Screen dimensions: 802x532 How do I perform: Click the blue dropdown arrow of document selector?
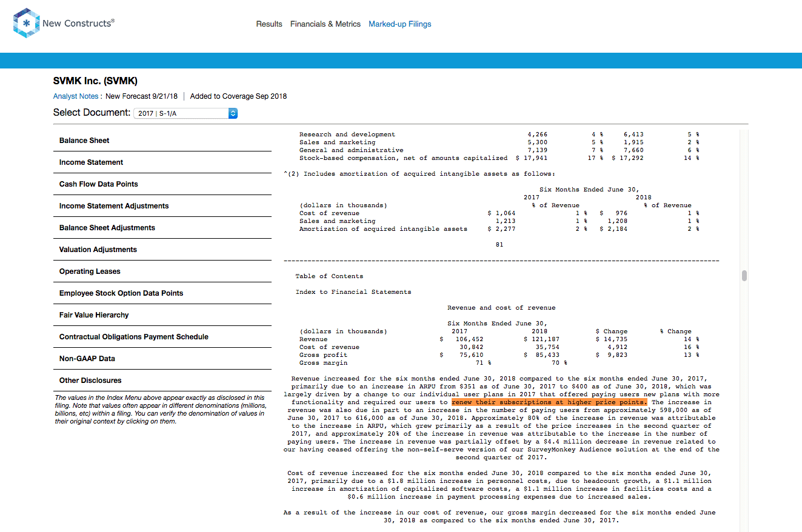click(233, 113)
